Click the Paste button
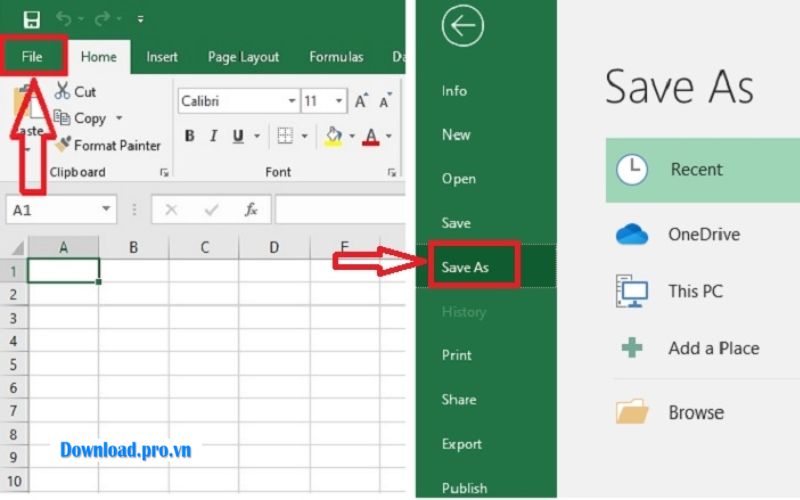The height and width of the screenshot is (500, 800). click(28, 118)
